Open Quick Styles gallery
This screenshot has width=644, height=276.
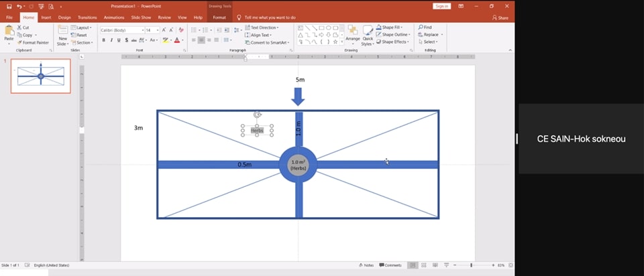coord(368,35)
